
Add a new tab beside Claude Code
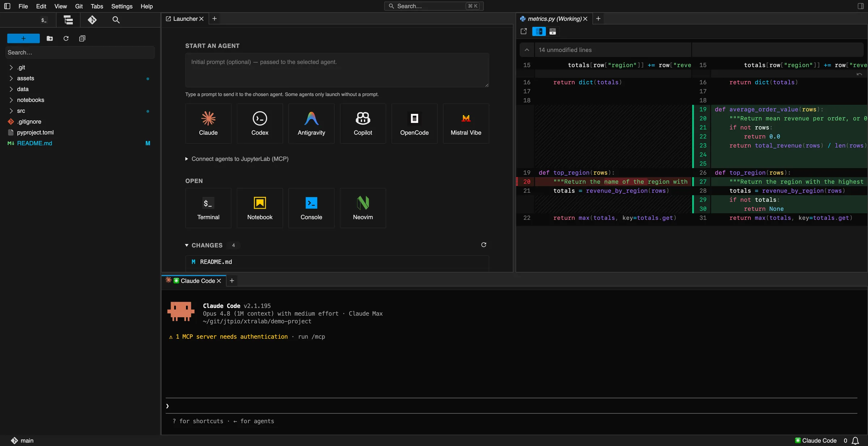[x=232, y=281]
